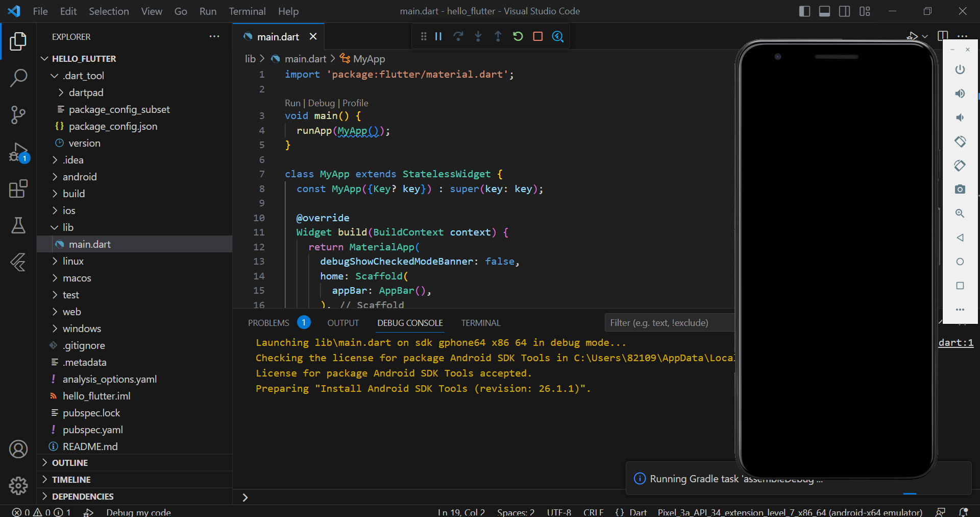Open Customize Layout icon
This screenshot has height=517, width=980.
pyautogui.click(x=865, y=11)
